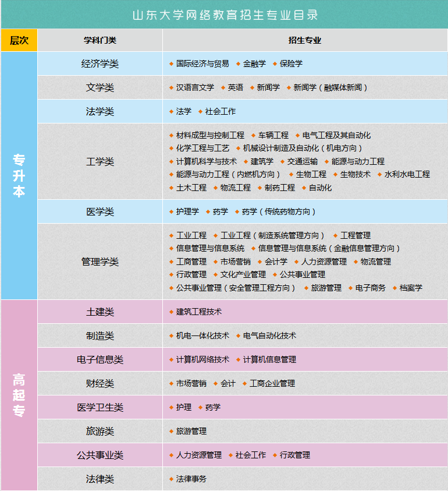The image size is (448, 491).
Task: Click 信息管理与信息系统（金融信息管理方向）
Action: tap(329, 248)
